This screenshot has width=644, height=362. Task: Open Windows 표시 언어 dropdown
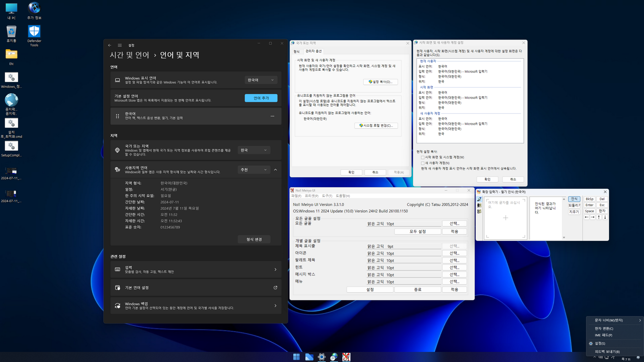(261, 80)
